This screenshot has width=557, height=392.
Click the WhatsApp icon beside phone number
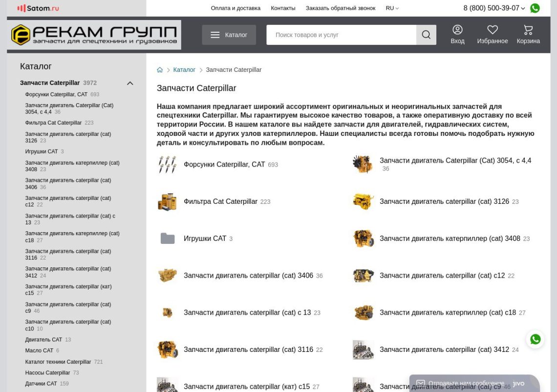535,8
